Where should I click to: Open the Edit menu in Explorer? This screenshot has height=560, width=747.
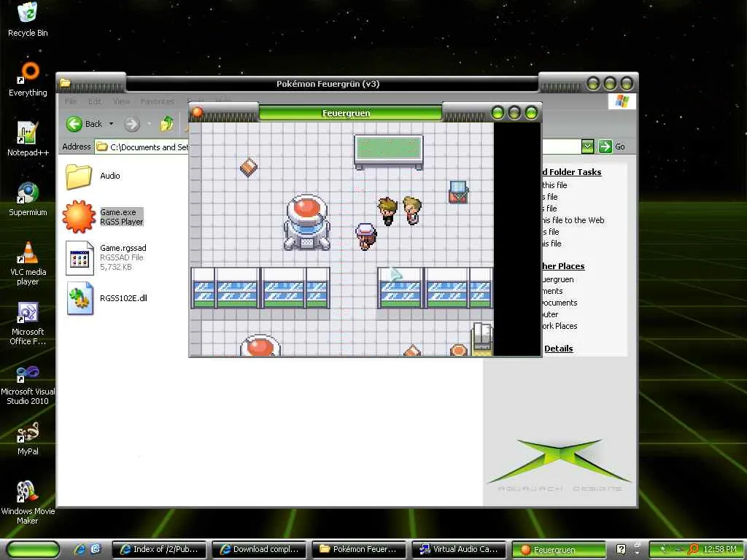94,101
